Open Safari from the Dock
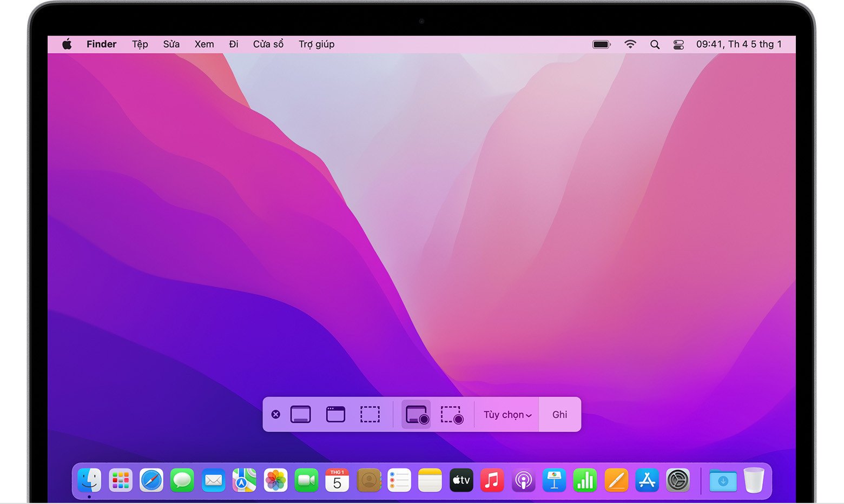844x504 pixels. coord(151,480)
